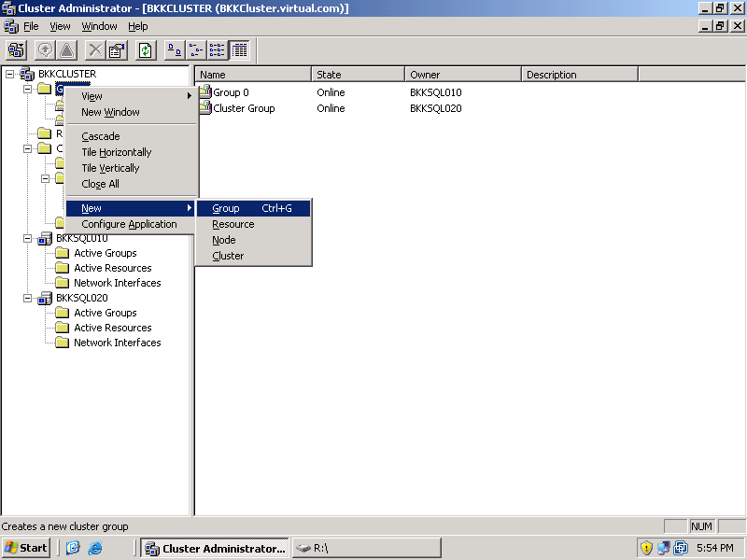Select Tile Vertically menu entry
Viewport: 747px width, 560px height.
click(x=131, y=168)
